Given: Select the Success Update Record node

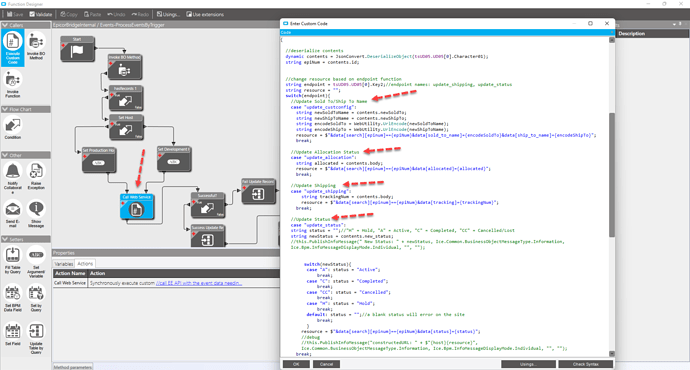Looking at the screenshot, I should [208, 236].
